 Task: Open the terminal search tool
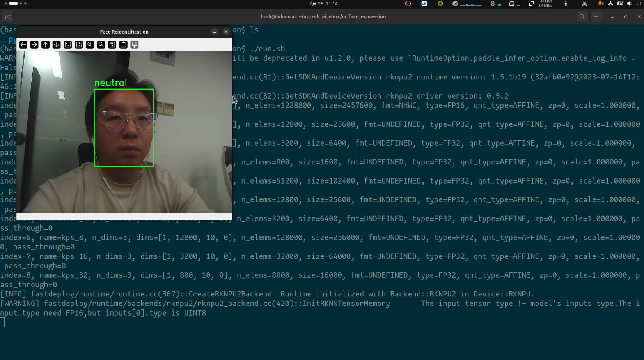pos(582,17)
